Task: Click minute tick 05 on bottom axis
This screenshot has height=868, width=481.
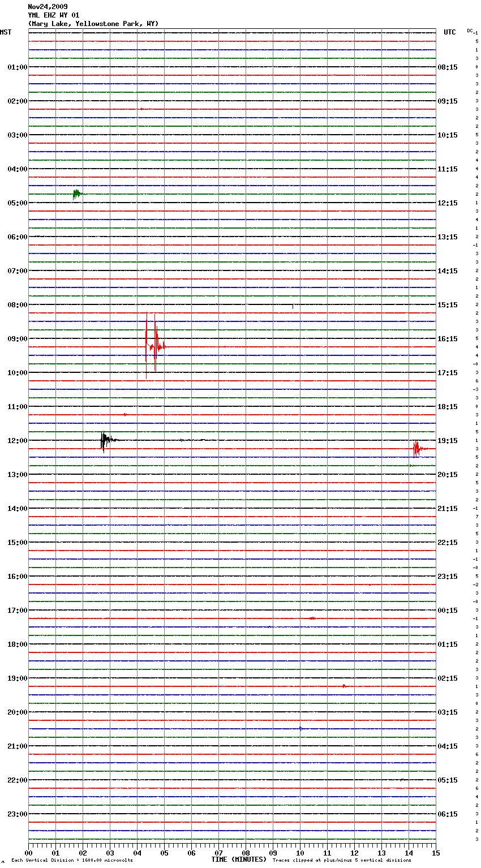Action: point(164,853)
